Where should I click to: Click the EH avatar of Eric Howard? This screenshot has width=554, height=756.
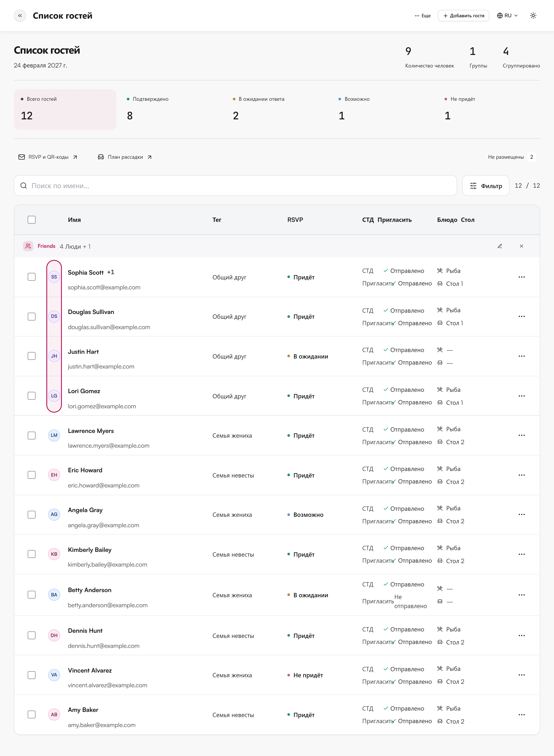coord(54,475)
